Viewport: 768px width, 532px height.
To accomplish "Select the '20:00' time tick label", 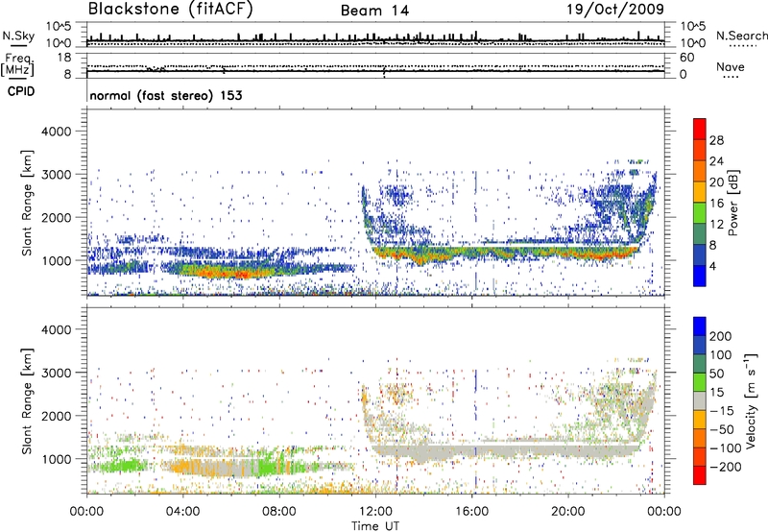I will coord(568,512).
